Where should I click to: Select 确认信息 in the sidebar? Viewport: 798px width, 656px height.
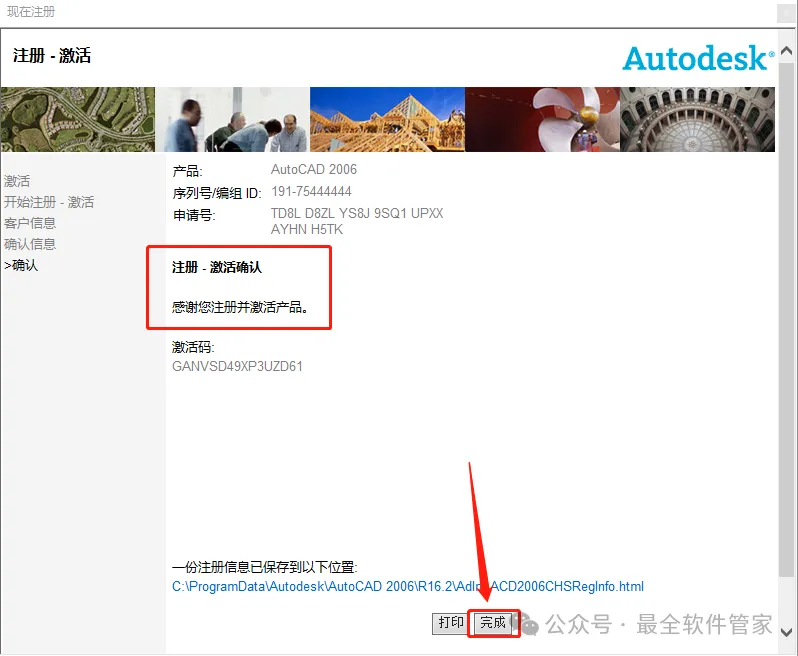pyautogui.click(x=30, y=244)
